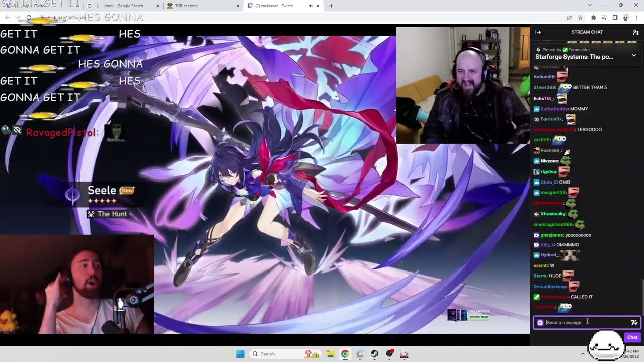Screen dimensions: 644x362
Task: Close the TGR: tectone tab
Action: click(x=238, y=6)
